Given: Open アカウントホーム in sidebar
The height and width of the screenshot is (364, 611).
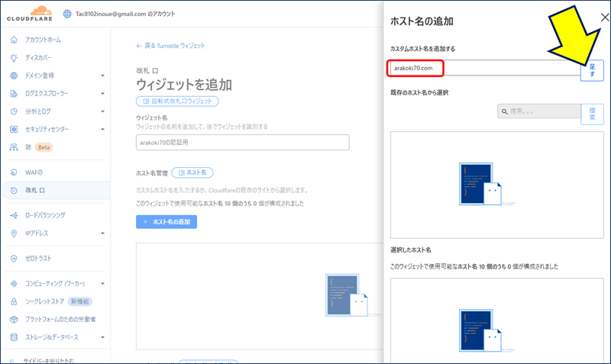Looking at the screenshot, I should coord(43,40).
